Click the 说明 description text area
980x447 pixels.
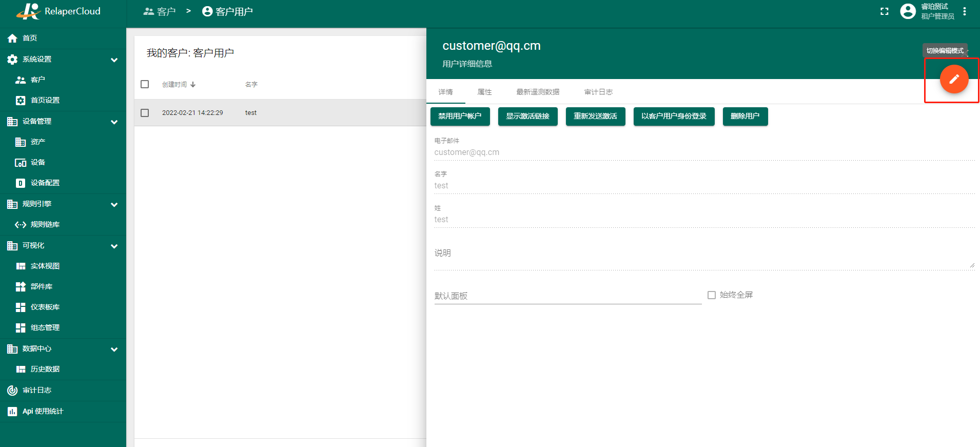point(704,255)
